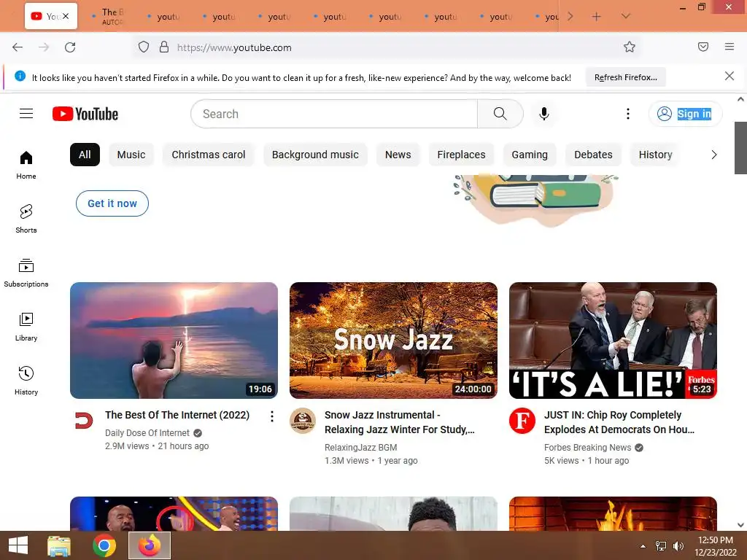Dismiss the Firefox notification bar
747x560 pixels.
click(x=729, y=76)
